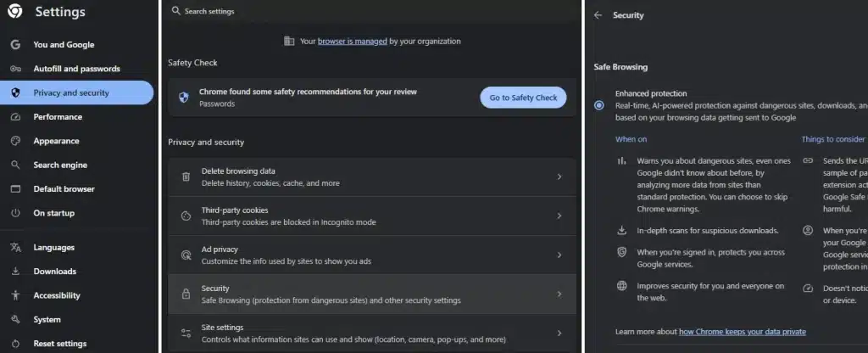Click the Ad privacy icon
The image size is (868, 353).
186,255
